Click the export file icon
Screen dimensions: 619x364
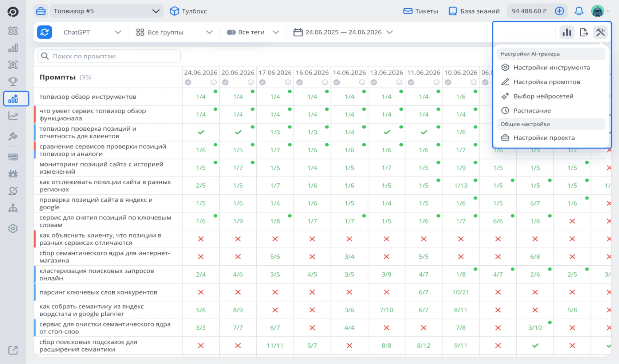click(584, 32)
